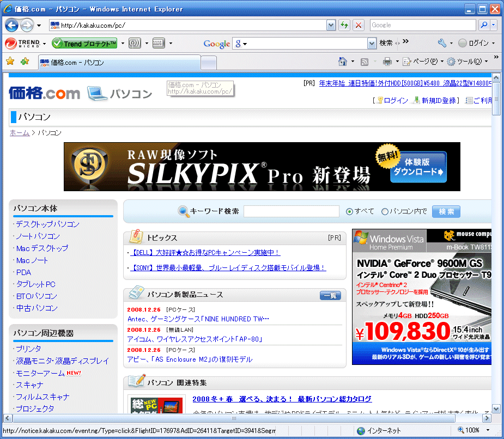The height and width of the screenshot is (439, 504).
Task: Open Google toolbar wrench settings icon
Action: (442, 42)
